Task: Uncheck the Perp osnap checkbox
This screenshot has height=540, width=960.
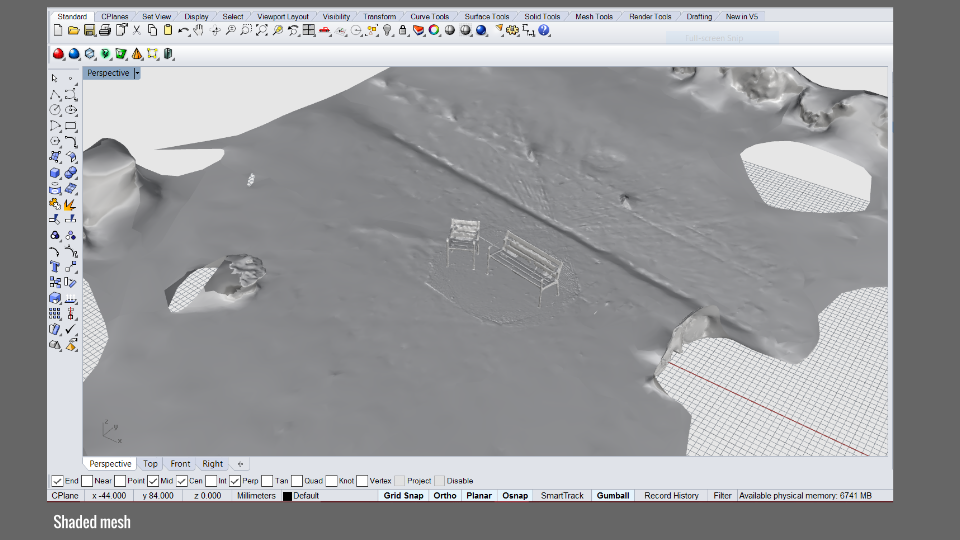Action: coord(235,481)
